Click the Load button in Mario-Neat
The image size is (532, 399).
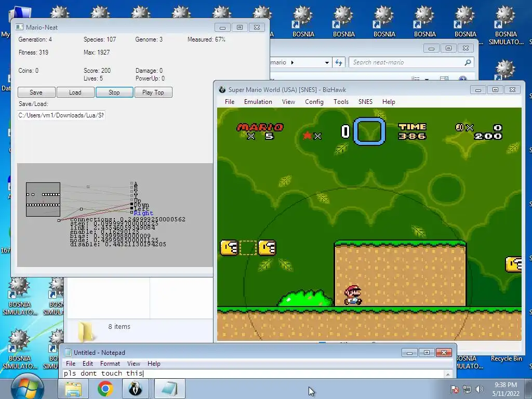click(75, 92)
